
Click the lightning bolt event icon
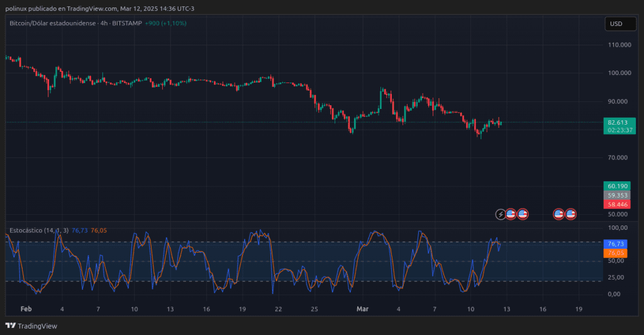pos(501,214)
